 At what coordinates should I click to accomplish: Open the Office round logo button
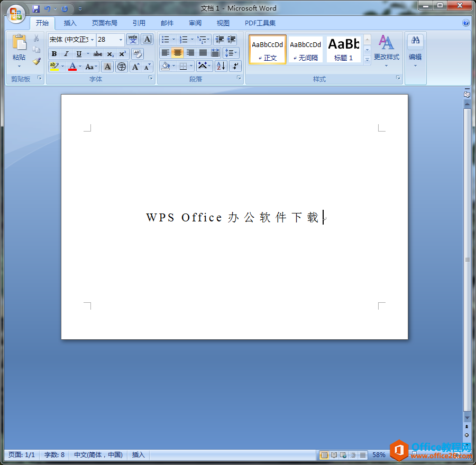[15, 13]
